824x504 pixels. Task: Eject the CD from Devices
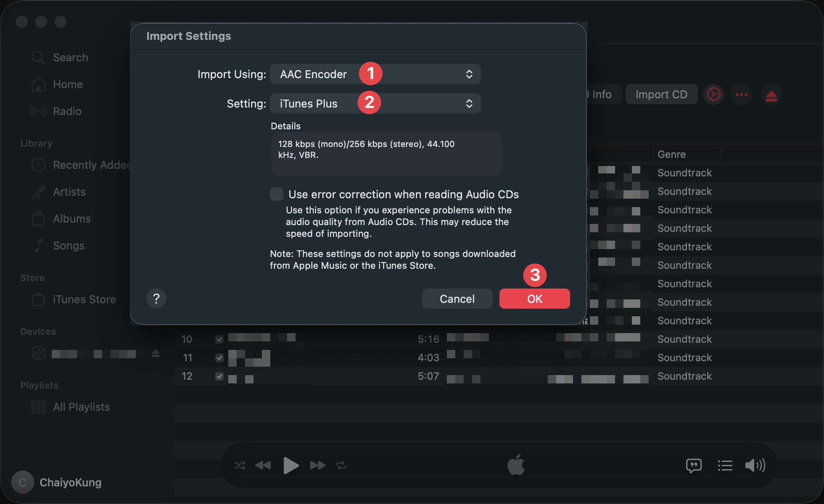tap(156, 353)
